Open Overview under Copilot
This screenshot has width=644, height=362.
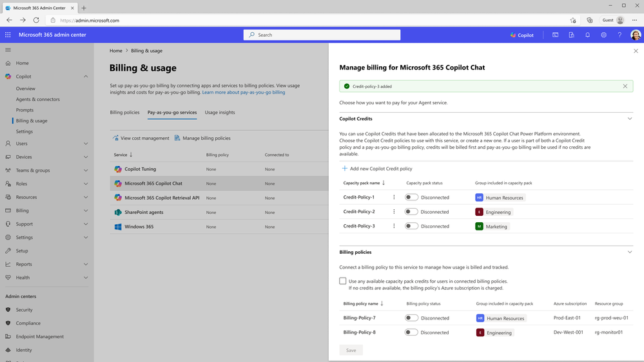(26, 89)
